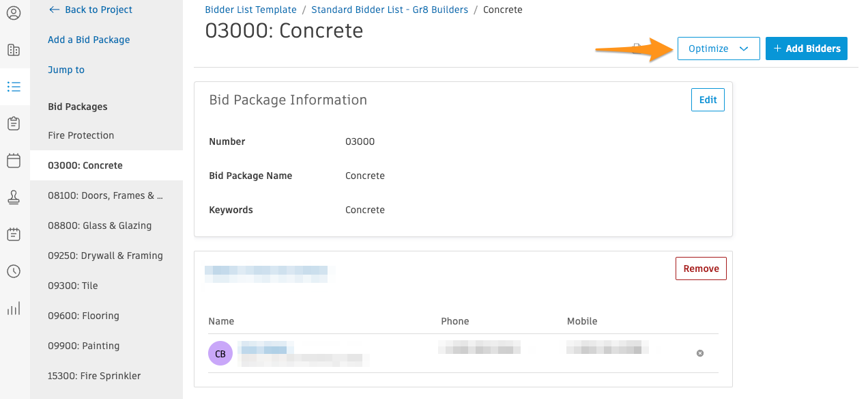
Task: Open the Standard Bidder List breadcrumb link
Action: [390, 10]
